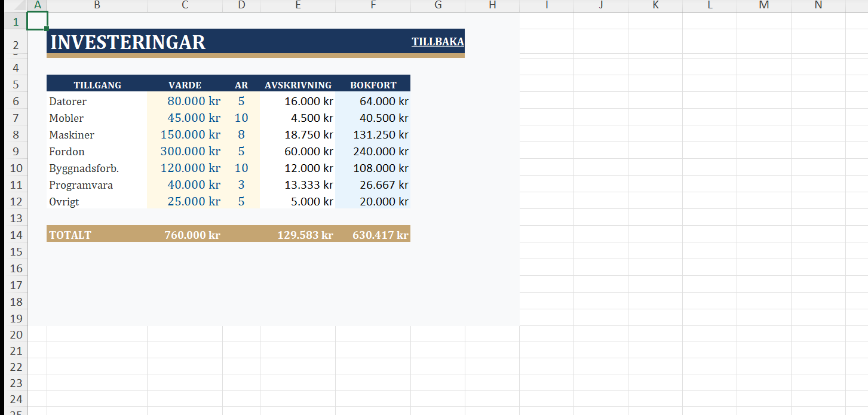Viewport: 868px width, 415px height.
Task: Select column C header
Action: (x=185, y=5)
